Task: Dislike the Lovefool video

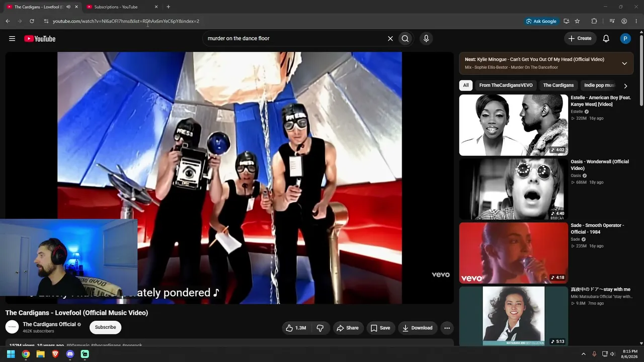Action: pos(320,328)
